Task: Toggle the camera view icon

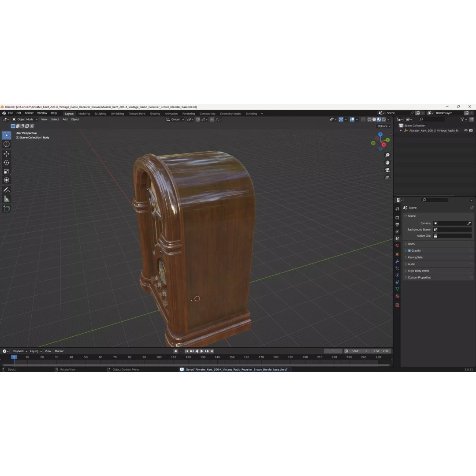Action: coord(387,170)
